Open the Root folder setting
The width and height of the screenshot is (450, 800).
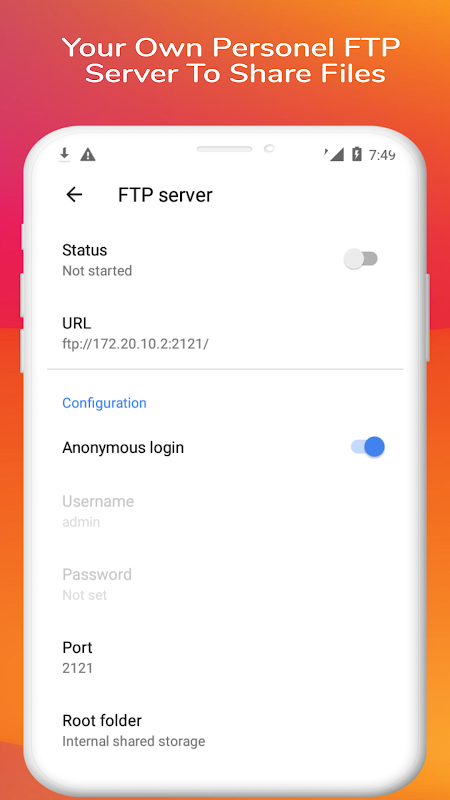(x=225, y=730)
